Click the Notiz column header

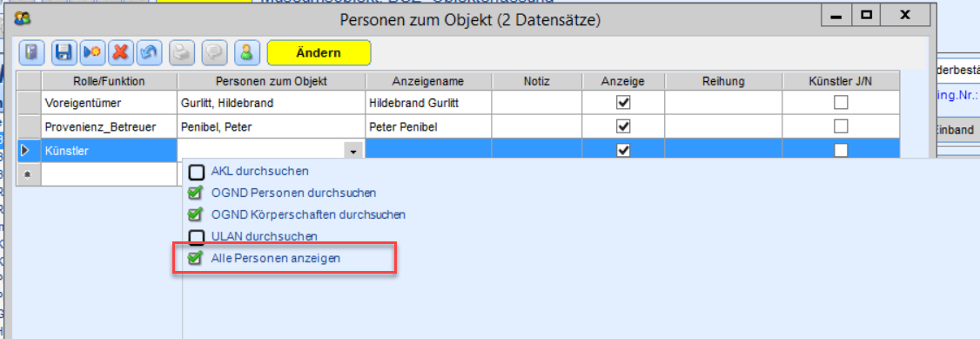coord(537,81)
